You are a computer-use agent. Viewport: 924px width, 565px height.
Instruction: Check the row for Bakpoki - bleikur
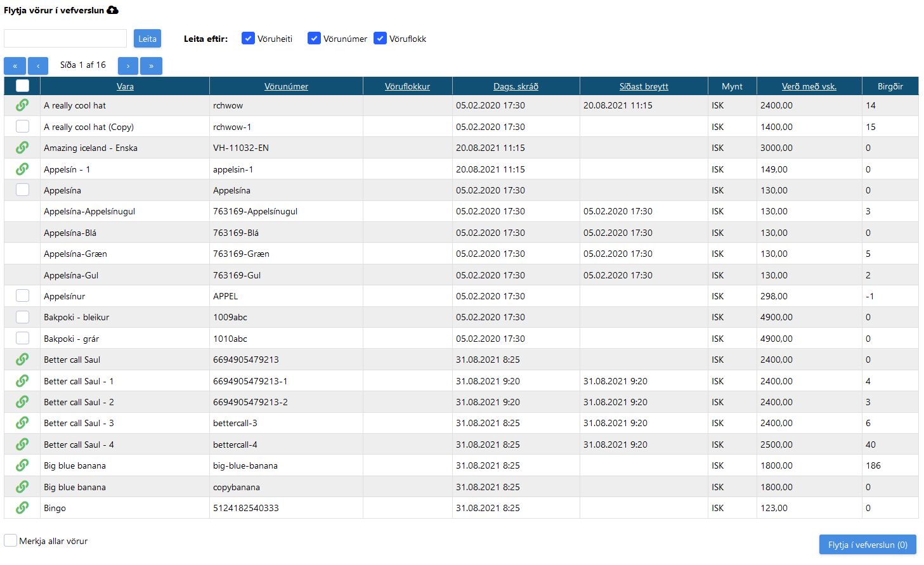coord(22,316)
